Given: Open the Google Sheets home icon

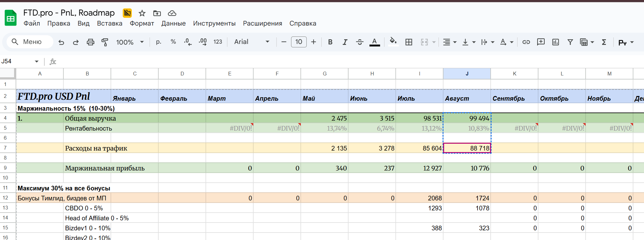Looking at the screenshot, I should point(11,18).
